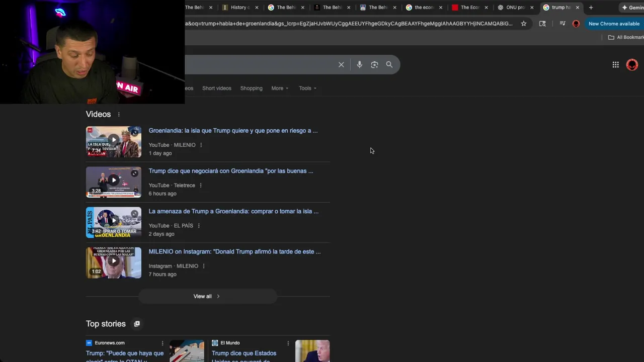Select the Shopping filter
This screenshot has height=362, width=644.
[251, 88]
